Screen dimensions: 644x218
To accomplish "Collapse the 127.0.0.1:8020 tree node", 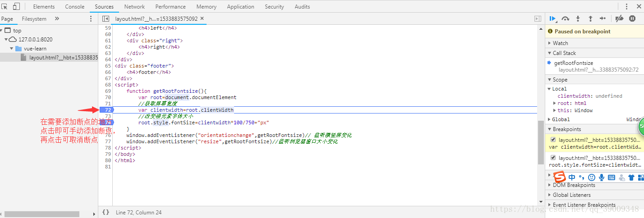I will (x=6, y=40).
